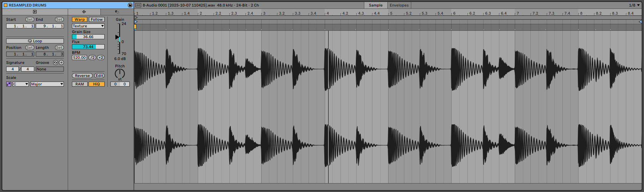Switch to the Envelopes tab

tap(399, 5)
